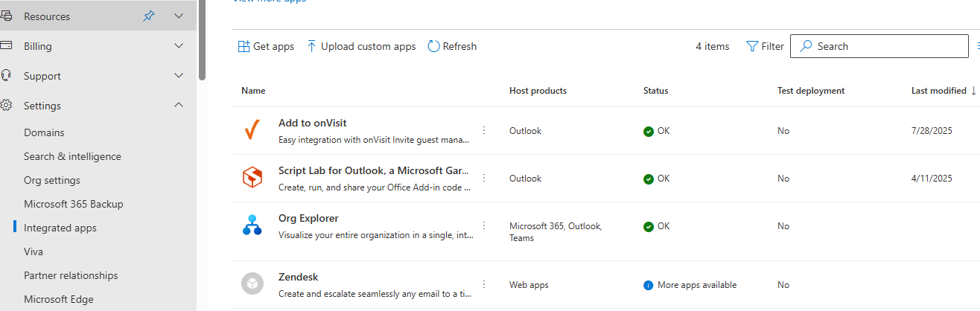Collapse the Settings section chevron
Screen dimensions: 980x311
[x=179, y=105]
